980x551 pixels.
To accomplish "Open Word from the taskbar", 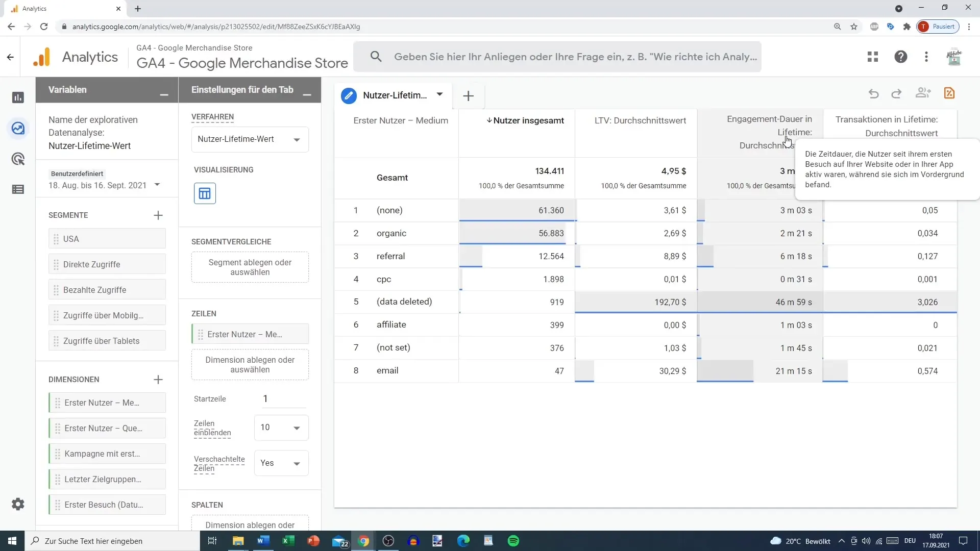I will (x=263, y=541).
